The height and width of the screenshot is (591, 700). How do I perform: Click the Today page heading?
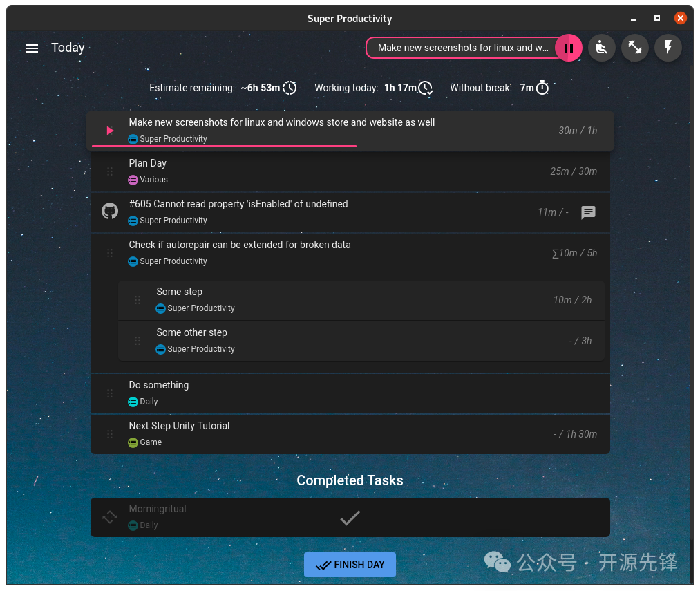[68, 48]
